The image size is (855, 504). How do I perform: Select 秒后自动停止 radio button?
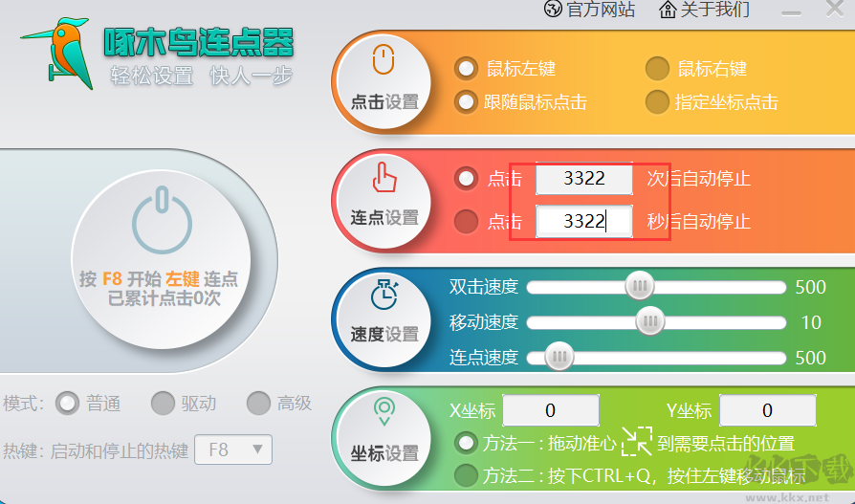point(466,222)
